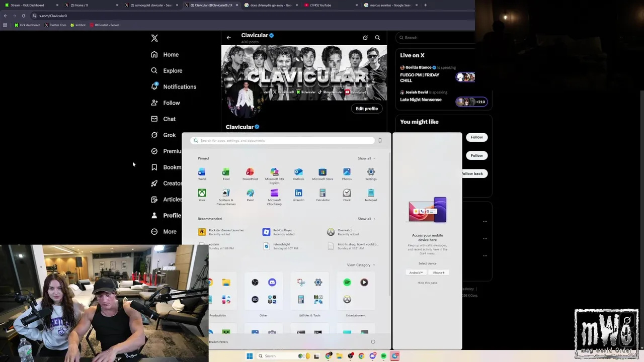Click the X logo in sidebar
644x362 pixels.
pyautogui.click(x=154, y=38)
